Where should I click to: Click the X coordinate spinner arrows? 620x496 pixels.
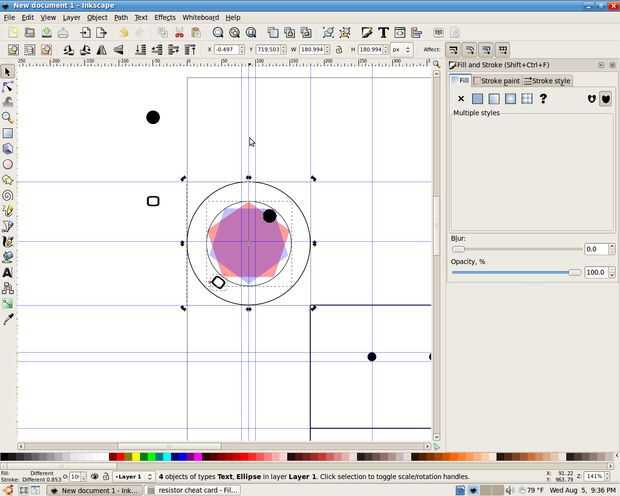tap(242, 50)
